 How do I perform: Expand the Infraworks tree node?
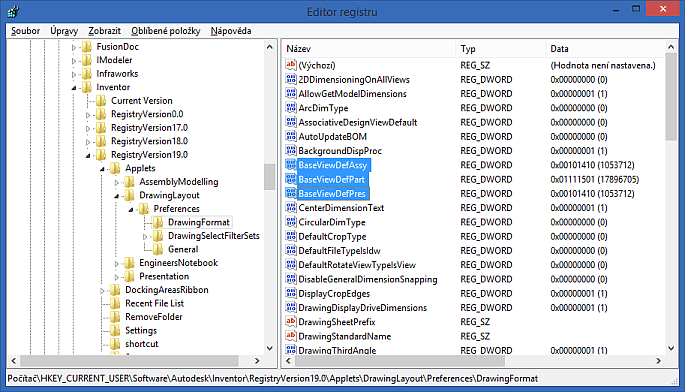[74, 74]
